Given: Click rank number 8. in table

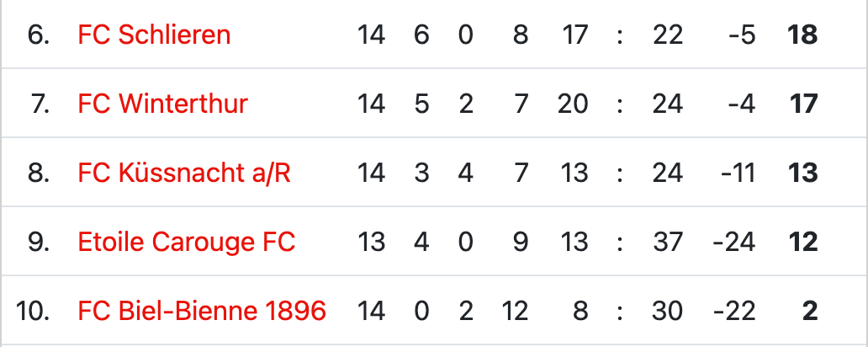Looking at the screenshot, I should (x=38, y=173).
